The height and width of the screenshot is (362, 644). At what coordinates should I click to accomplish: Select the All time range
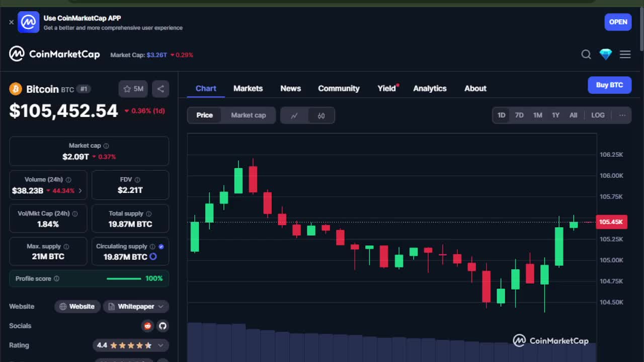573,115
